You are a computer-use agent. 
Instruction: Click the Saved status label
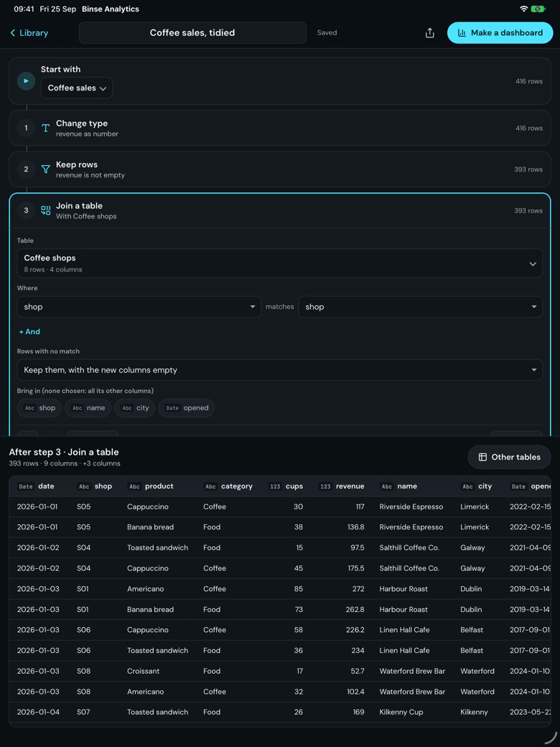tap(327, 33)
